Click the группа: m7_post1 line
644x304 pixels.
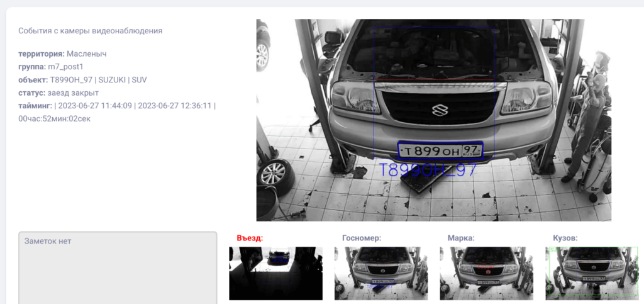pos(51,67)
